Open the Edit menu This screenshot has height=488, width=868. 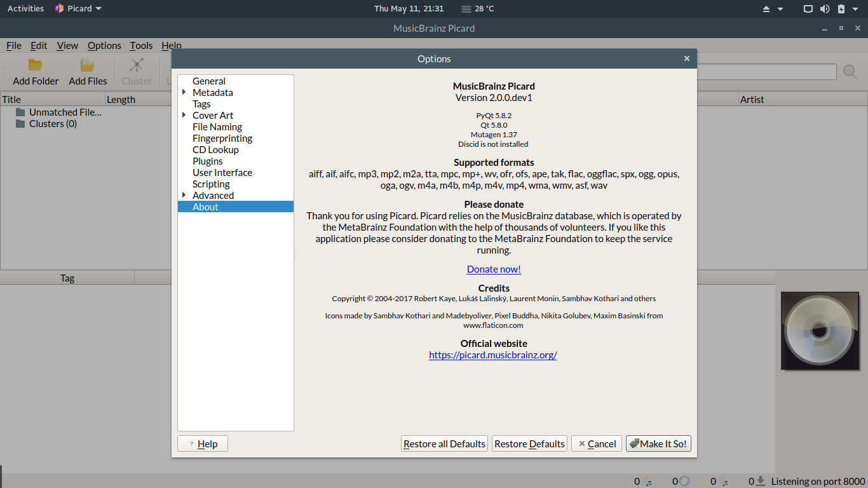pos(39,45)
